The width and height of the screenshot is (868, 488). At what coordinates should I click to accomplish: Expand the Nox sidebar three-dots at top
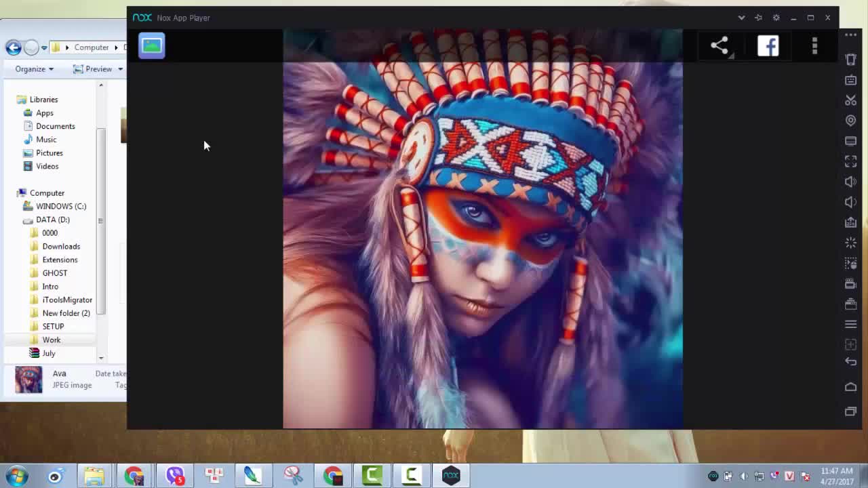pos(850,35)
